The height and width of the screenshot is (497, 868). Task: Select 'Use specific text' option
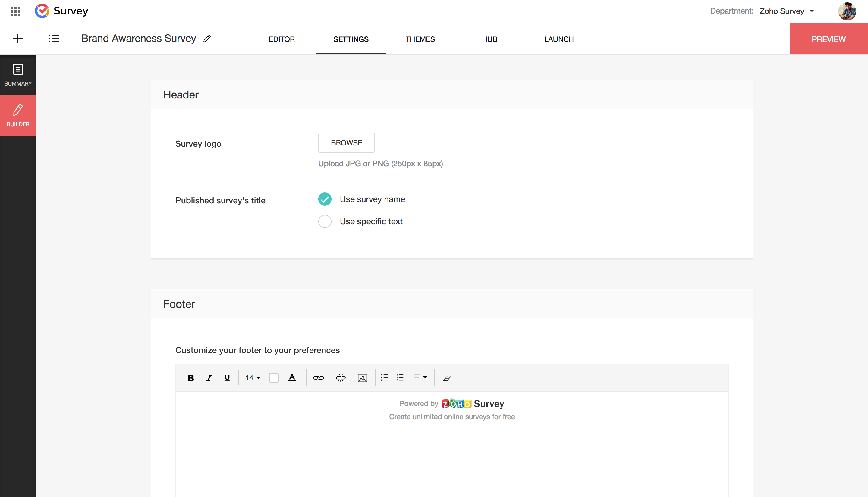pos(325,221)
